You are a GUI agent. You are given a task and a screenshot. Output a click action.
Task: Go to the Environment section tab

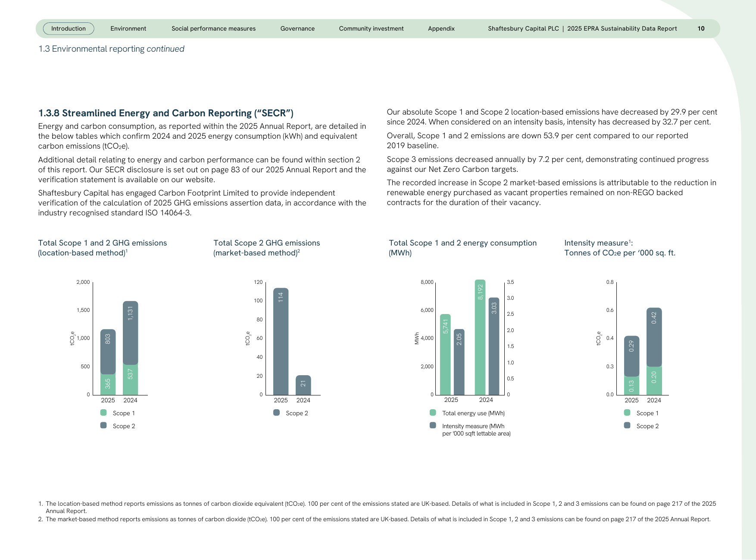point(128,28)
